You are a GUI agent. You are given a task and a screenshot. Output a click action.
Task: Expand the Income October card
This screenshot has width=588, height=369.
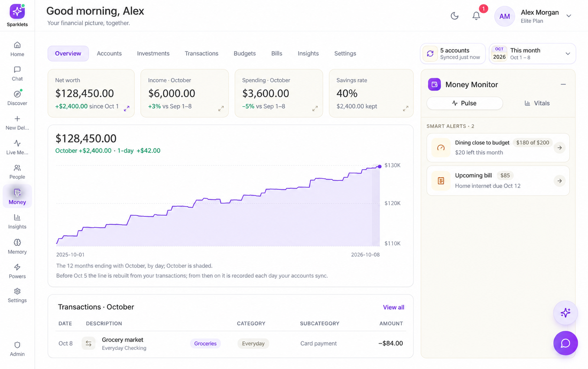coord(221,108)
